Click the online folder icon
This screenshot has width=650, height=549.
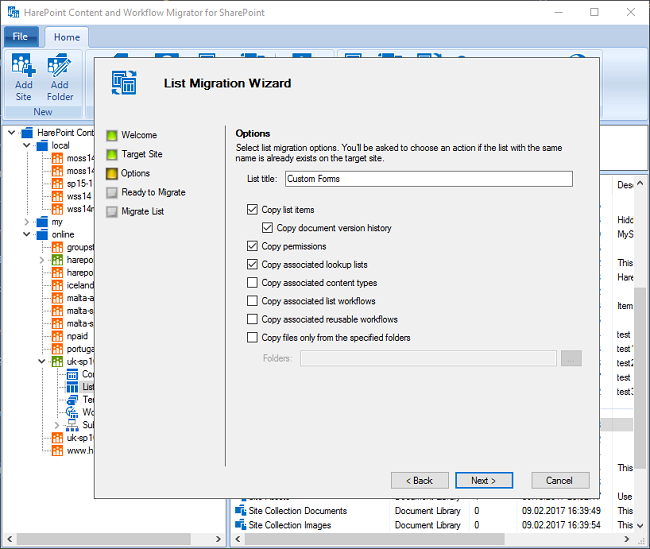[42, 235]
